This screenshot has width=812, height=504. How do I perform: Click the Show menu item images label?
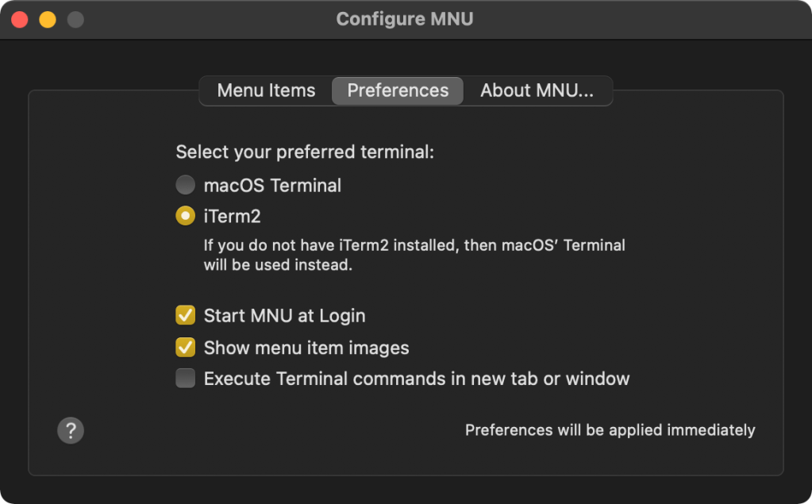(306, 348)
